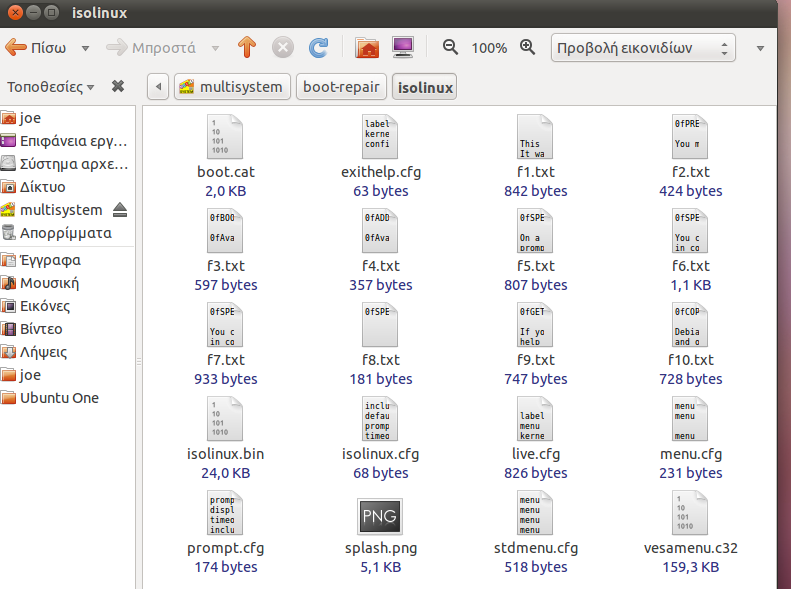Click the Computer icon in toolbar

402,47
